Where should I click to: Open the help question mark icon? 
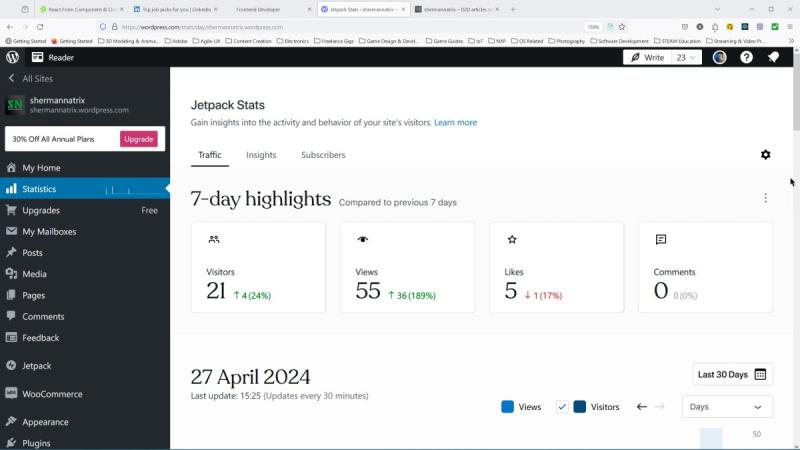tap(746, 57)
